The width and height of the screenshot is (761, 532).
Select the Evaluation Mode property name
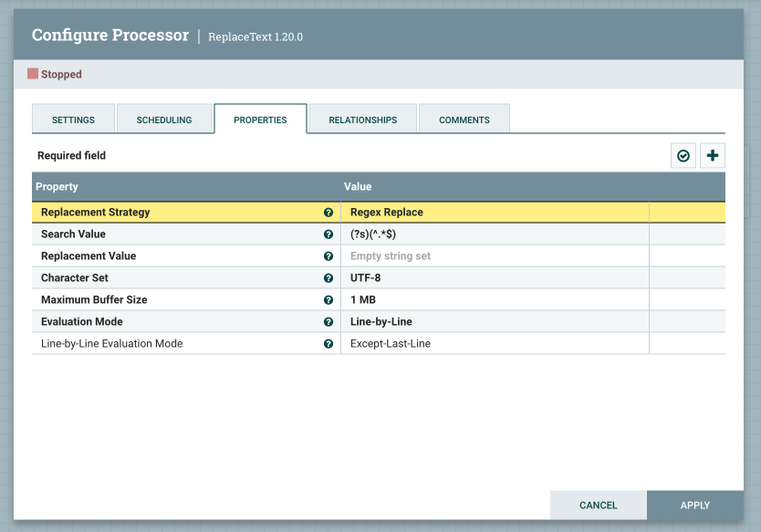(x=81, y=321)
